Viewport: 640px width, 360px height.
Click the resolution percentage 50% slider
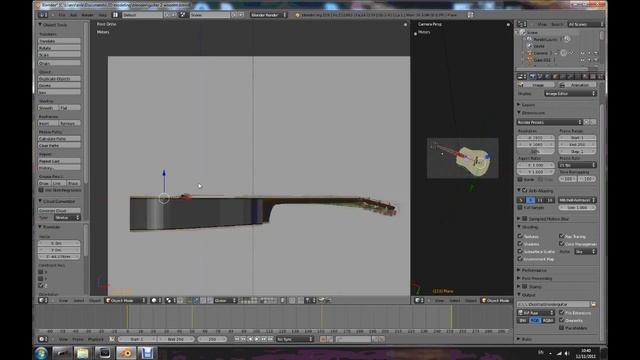[x=536, y=151]
